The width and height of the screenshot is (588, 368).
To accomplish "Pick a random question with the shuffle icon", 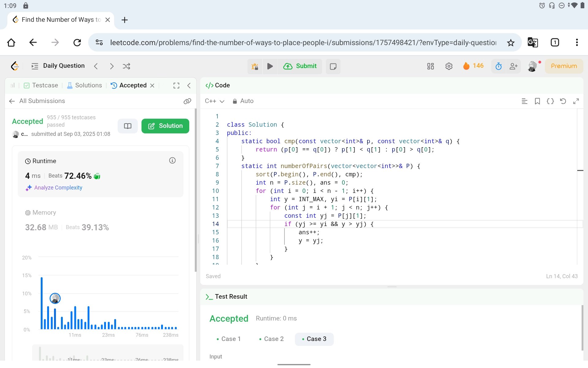I will (126, 66).
